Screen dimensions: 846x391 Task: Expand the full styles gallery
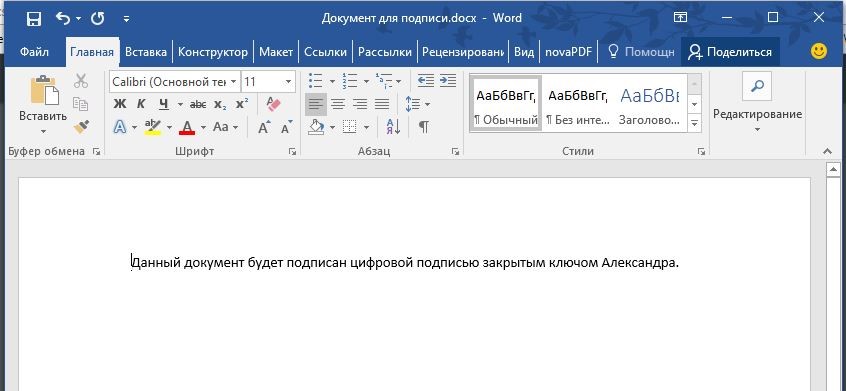[694, 124]
